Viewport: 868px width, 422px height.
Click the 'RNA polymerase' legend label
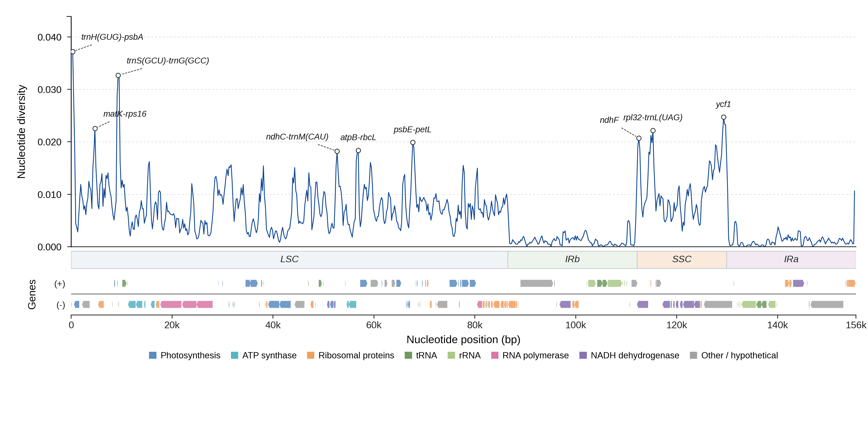tap(536, 355)
